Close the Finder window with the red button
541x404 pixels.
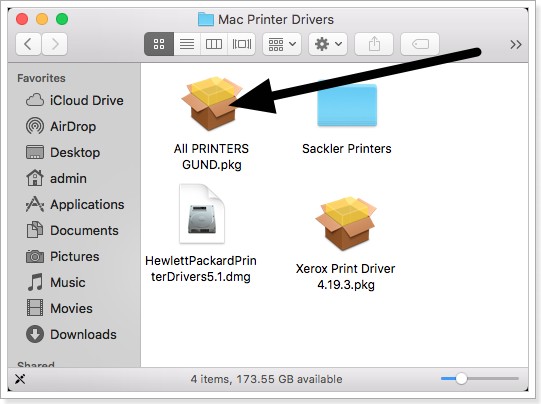click(x=22, y=19)
